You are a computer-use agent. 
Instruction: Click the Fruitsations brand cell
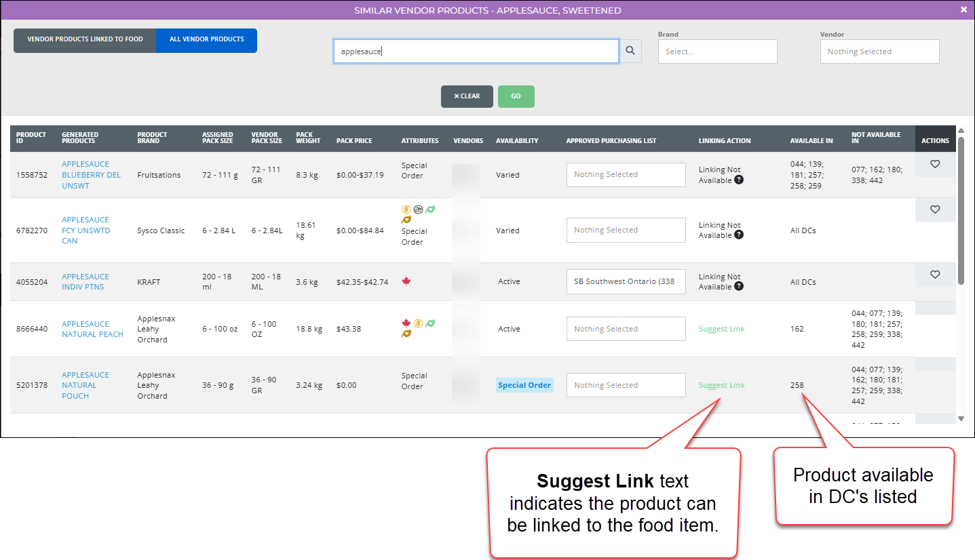point(159,175)
